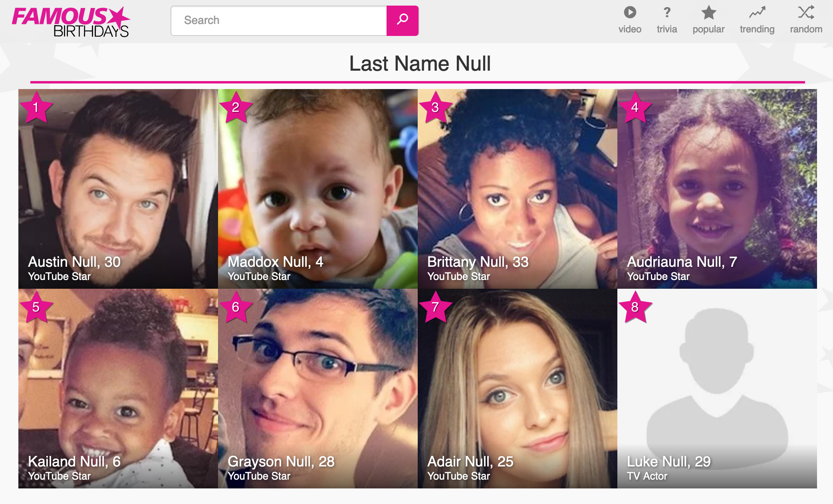Open trivia via the question mark icon

(x=667, y=13)
